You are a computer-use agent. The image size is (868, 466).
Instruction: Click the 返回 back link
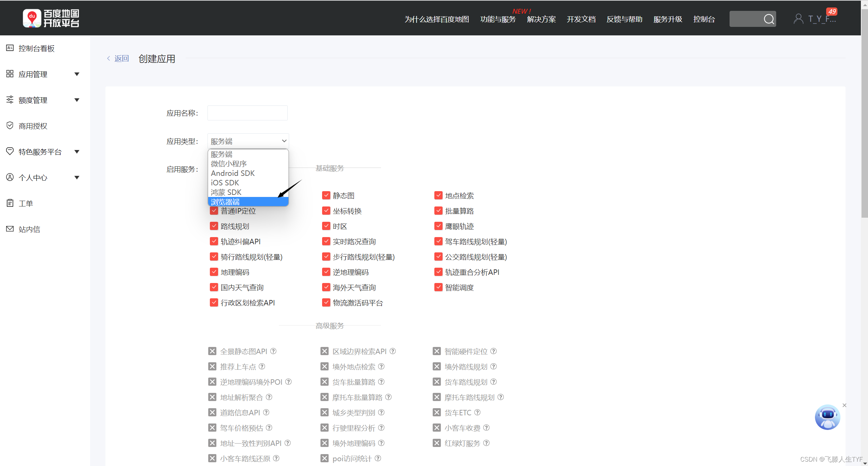pyautogui.click(x=118, y=59)
